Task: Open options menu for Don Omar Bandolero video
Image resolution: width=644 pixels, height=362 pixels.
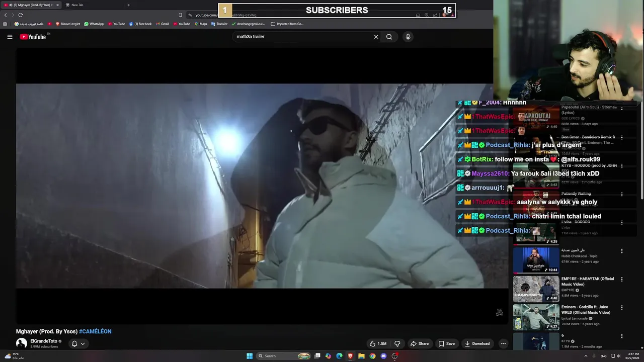Action: click(x=622, y=137)
